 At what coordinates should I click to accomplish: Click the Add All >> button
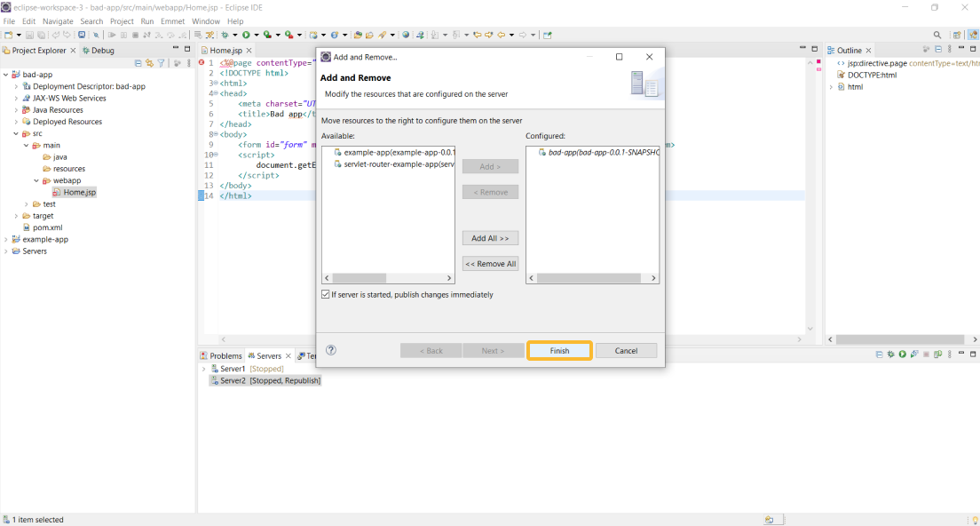[490, 238]
